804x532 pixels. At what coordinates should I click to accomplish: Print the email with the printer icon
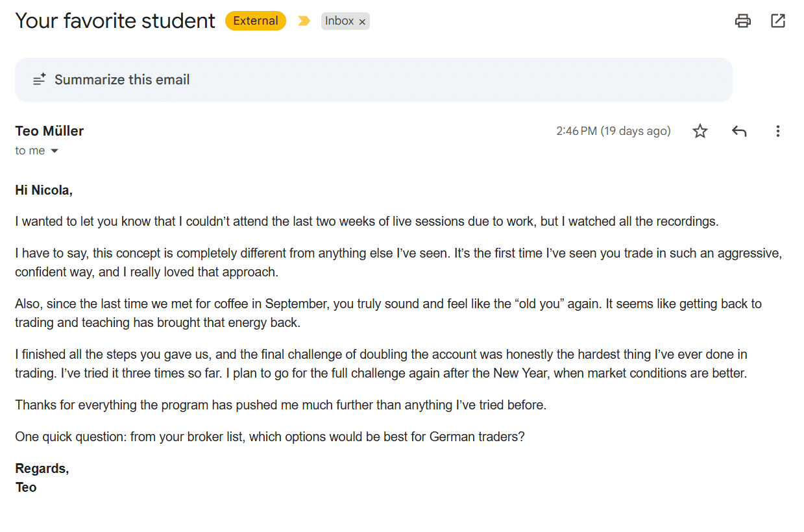pos(743,21)
